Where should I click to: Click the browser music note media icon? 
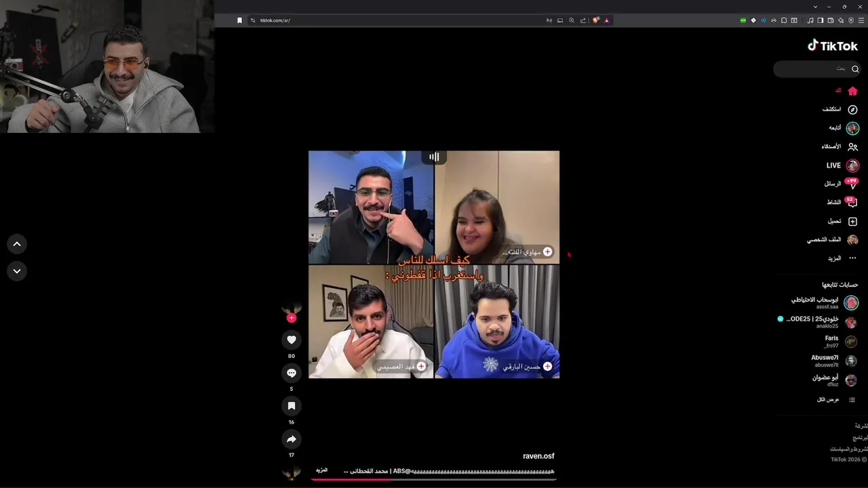pyautogui.click(x=810, y=20)
